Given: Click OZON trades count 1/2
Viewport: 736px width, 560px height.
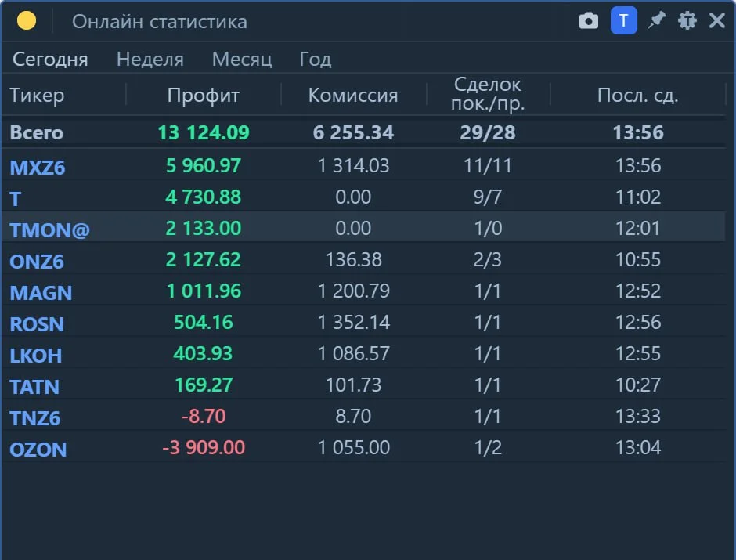Looking at the screenshot, I should coord(488,447).
